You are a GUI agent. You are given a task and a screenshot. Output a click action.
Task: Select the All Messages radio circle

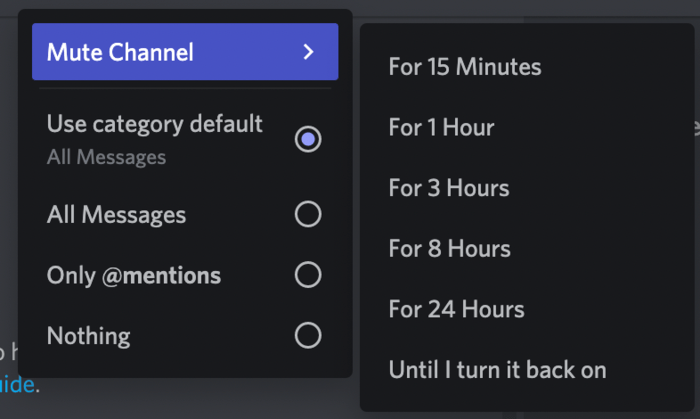(308, 214)
